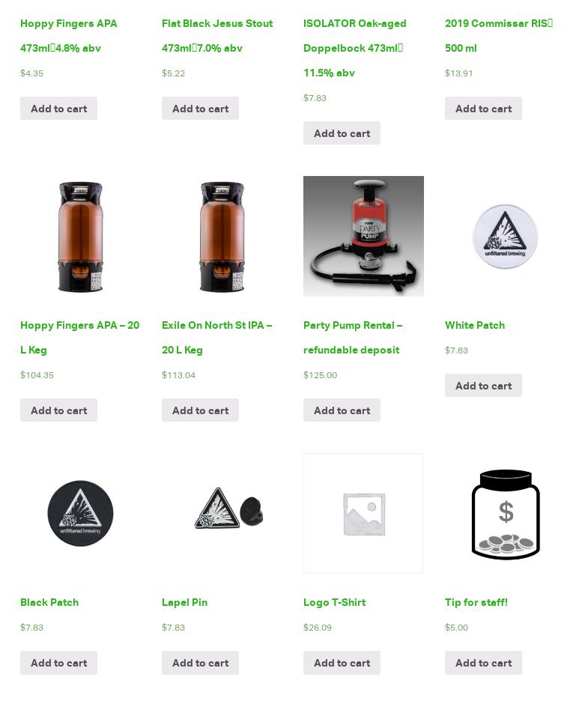The height and width of the screenshot is (716, 588).
Task: Add Flat Black Jesus Stout to cart
Action: (x=200, y=109)
